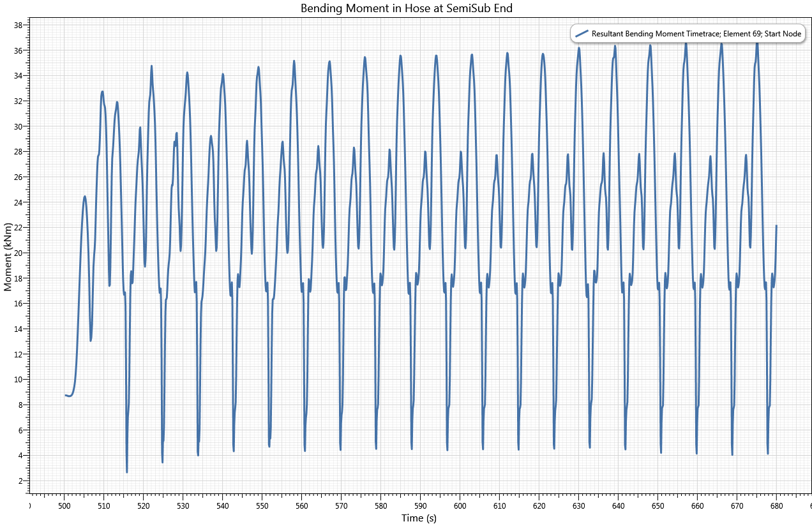Image resolution: width=812 pixels, height=524 pixels.
Task: Click the 18 tick label on moment axis
Action: tap(19, 278)
